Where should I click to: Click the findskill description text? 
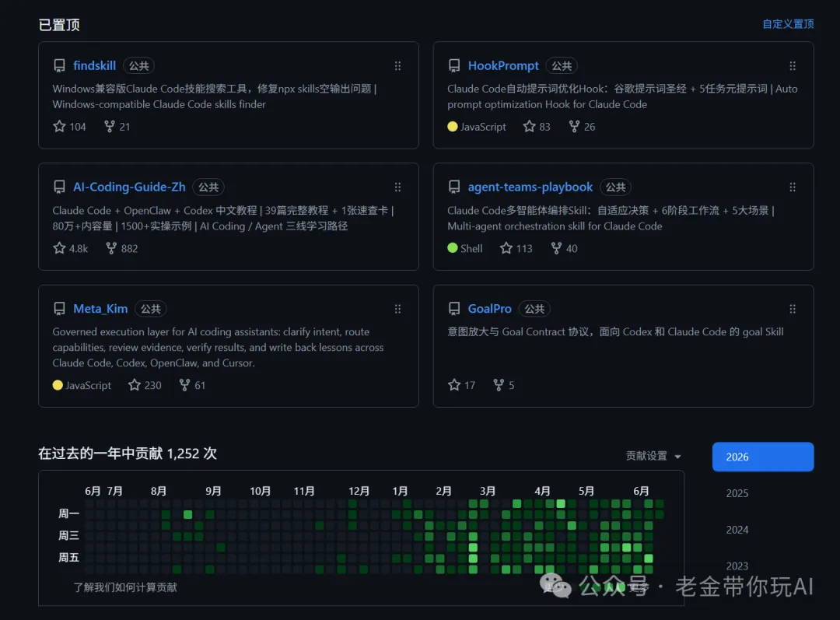coord(215,96)
